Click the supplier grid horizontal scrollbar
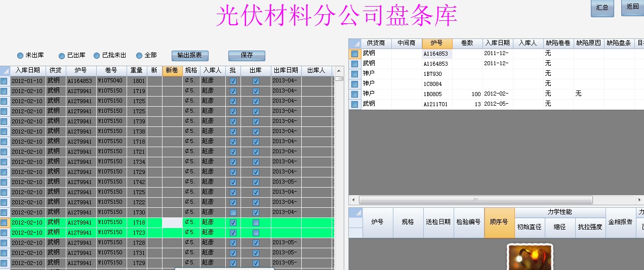 click(475, 200)
